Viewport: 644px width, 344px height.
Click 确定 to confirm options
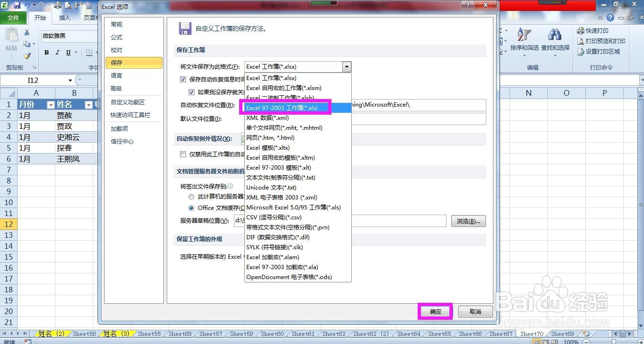tap(435, 311)
